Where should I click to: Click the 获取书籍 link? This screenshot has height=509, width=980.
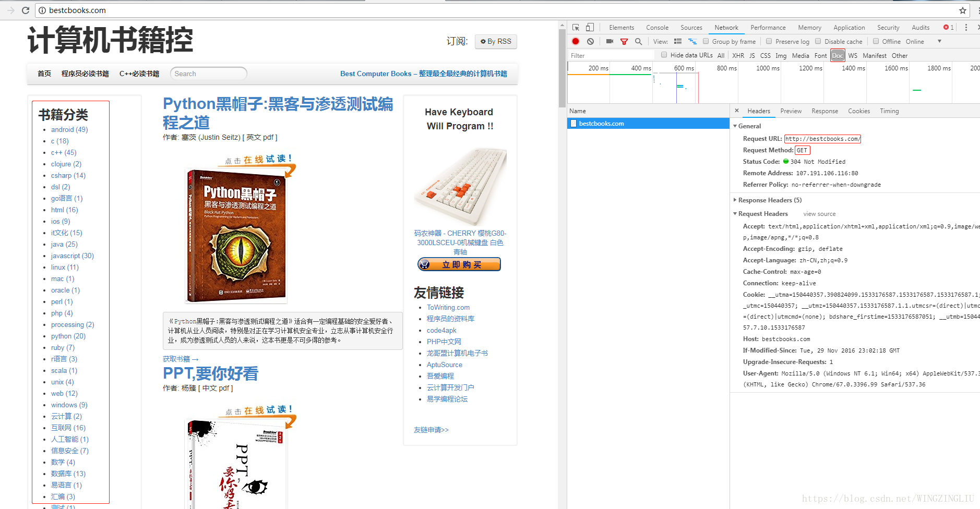(181, 359)
